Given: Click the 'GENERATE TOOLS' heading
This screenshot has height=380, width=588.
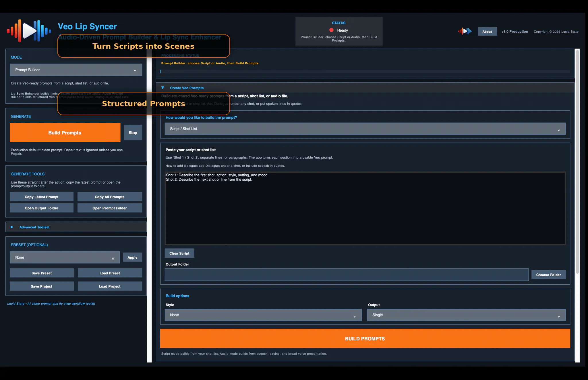Looking at the screenshot, I should 28,174.
